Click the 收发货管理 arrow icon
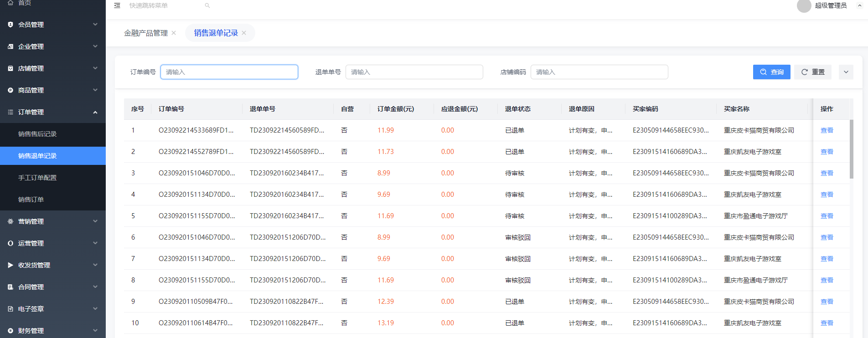Image resolution: width=868 pixels, height=338 pixels. pyautogui.click(x=10, y=265)
